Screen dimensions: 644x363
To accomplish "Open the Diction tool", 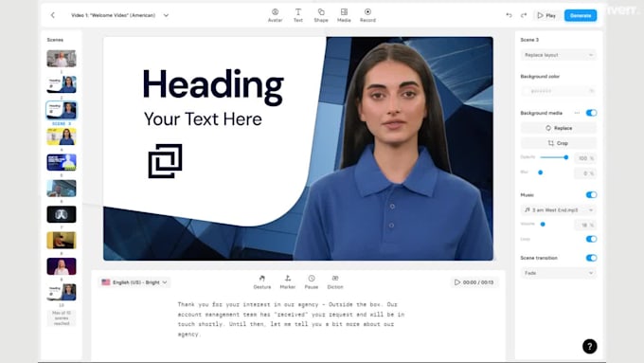I will 335,282.
